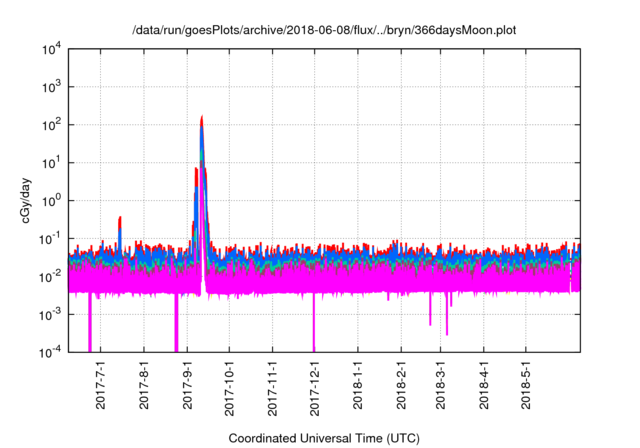Click the 10^0 y-axis tick label

51,200
